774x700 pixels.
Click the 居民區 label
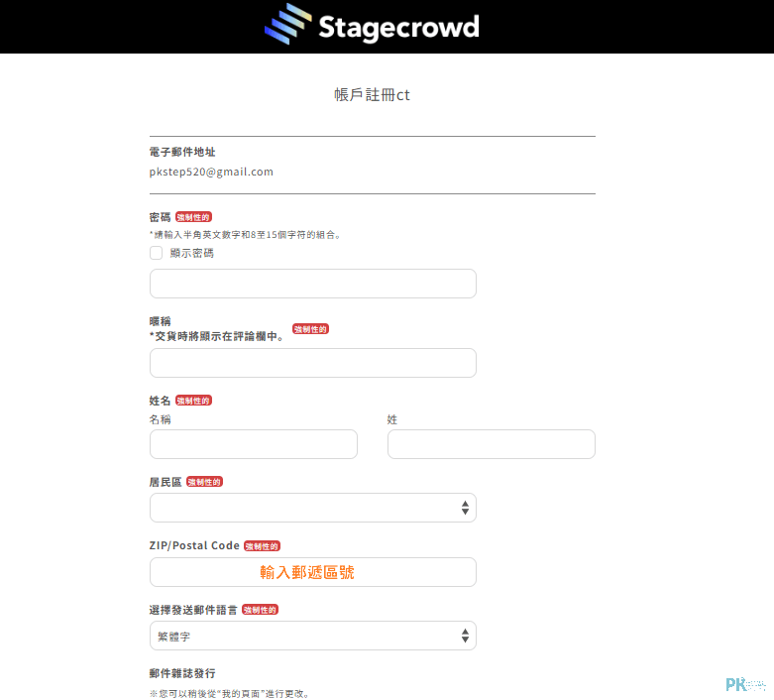click(x=166, y=482)
